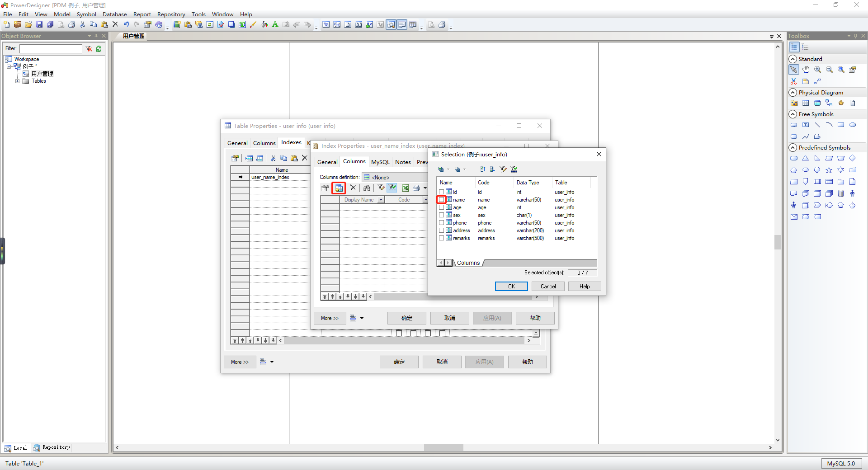Click the Export to Excel icon
This screenshot has width=868, height=470.
[406, 188]
